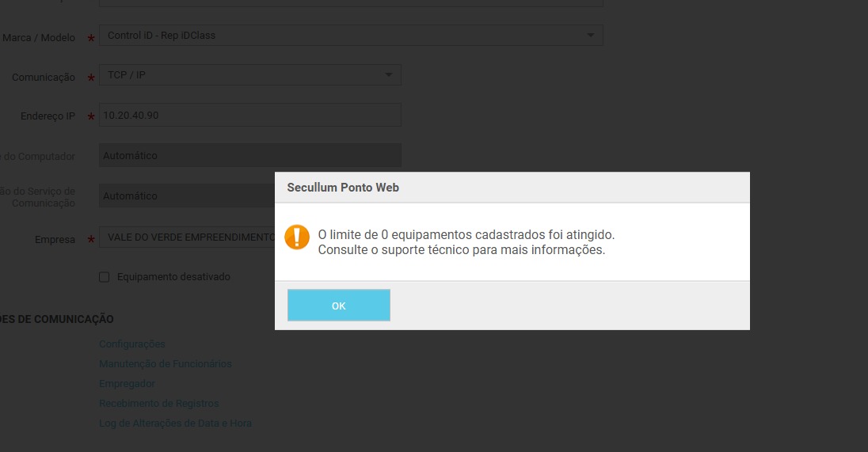Click the Endereço IP field label
Viewport: 868px width, 452px height.
[48, 116]
